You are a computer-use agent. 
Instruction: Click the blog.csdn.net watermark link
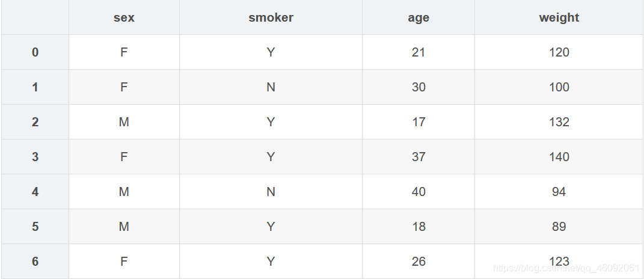pos(566,268)
